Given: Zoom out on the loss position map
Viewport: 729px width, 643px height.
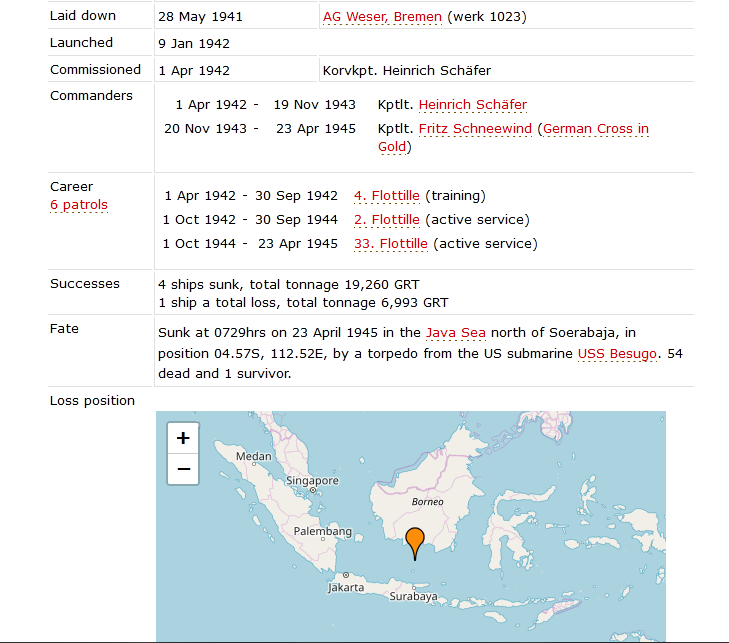Looking at the screenshot, I should click(183, 469).
